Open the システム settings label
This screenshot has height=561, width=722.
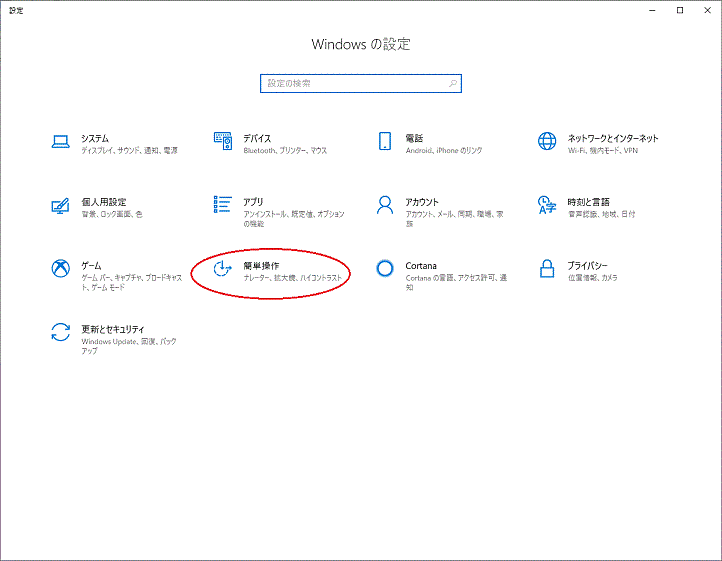coord(95,138)
